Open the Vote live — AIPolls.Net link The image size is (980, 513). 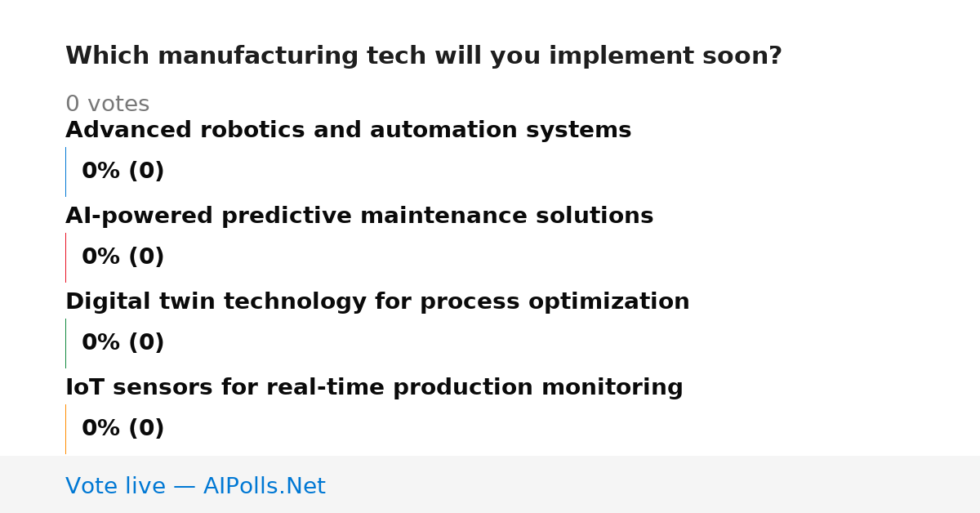(x=195, y=487)
